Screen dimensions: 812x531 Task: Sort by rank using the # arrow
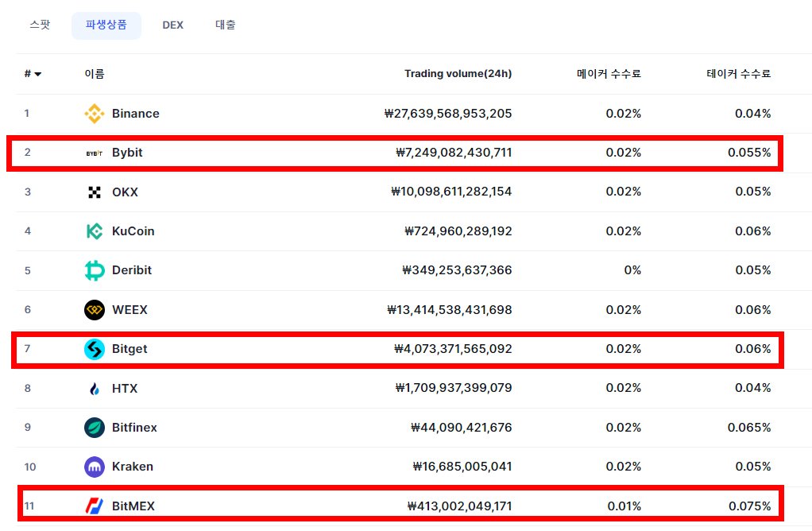tap(33, 74)
